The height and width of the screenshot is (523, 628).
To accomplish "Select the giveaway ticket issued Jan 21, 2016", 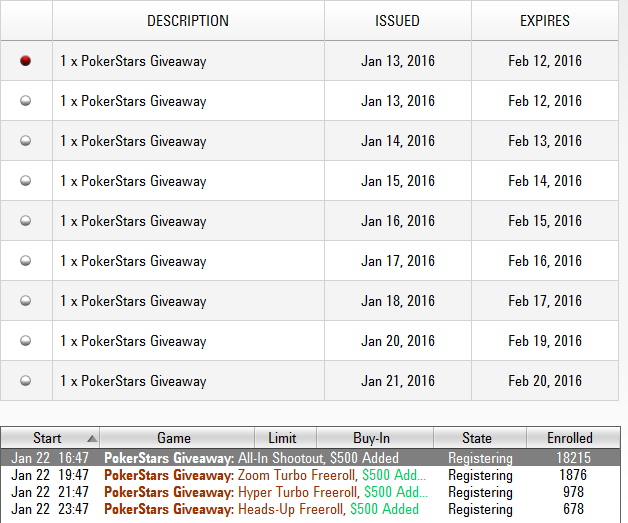I will click(x=26, y=381).
